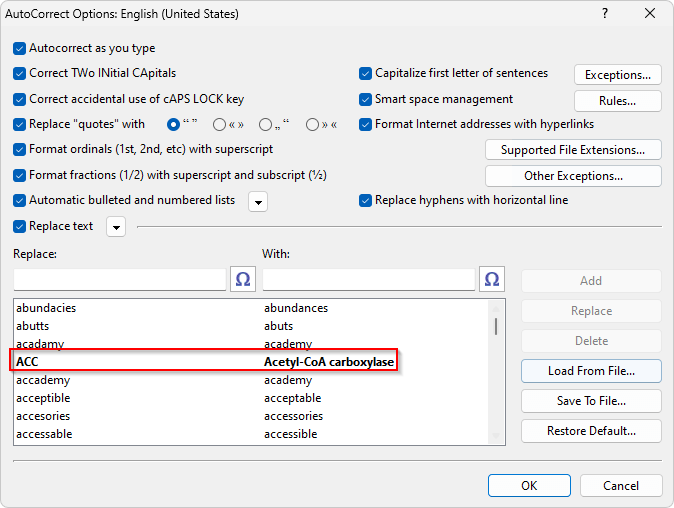Select curly double quotes “ ” style
This screenshot has height=508, width=674.
pyautogui.click(x=173, y=125)
